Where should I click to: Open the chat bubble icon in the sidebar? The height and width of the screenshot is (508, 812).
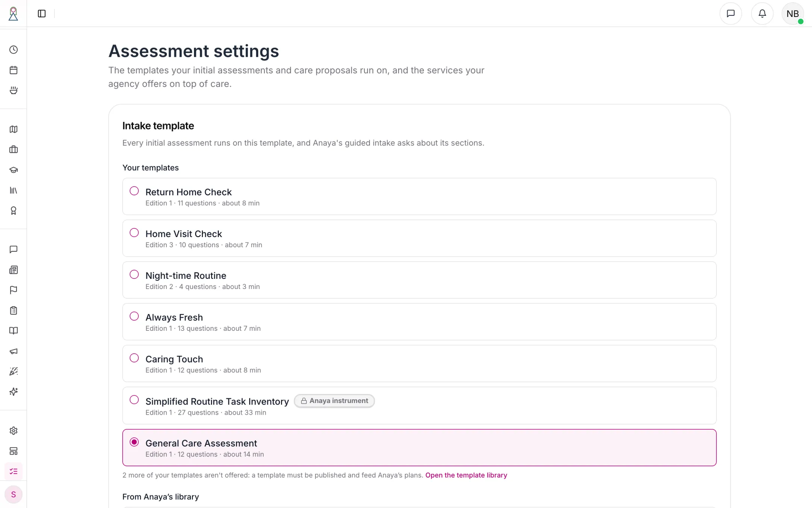coord(14,249)
